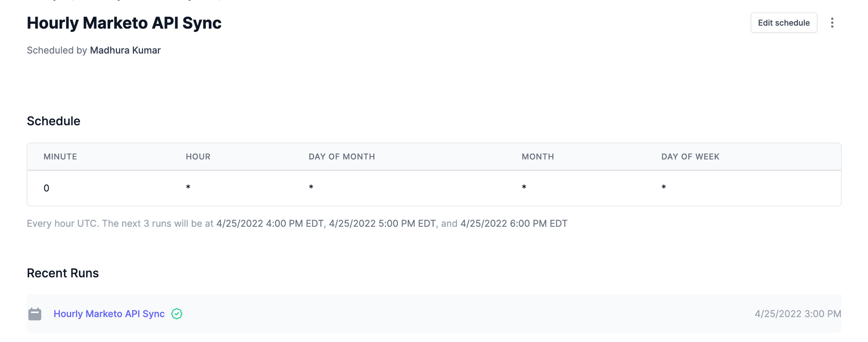Select the MINUTE column header
The height and width of the screenshot is (342, 868).
[60, 156]
